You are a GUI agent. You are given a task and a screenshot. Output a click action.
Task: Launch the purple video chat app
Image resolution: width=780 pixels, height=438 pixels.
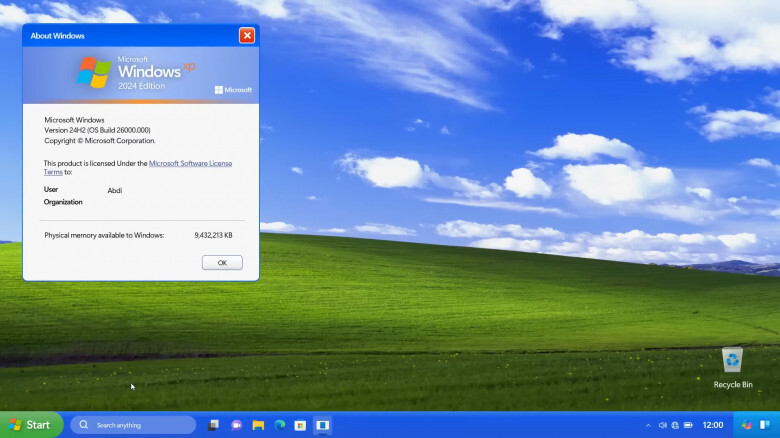236,425
